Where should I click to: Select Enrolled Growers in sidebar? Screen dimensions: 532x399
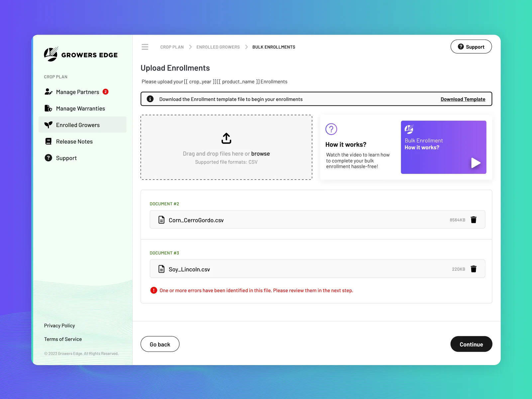pos(78,125)
